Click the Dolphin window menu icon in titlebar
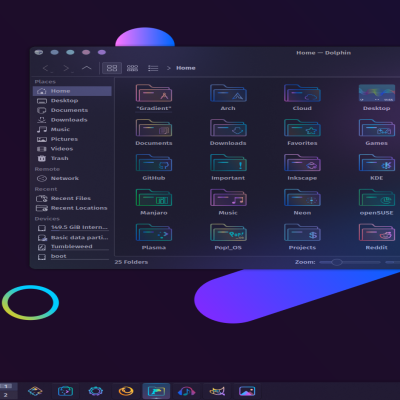This screenshot has height=400, width=400. [39, 52]
